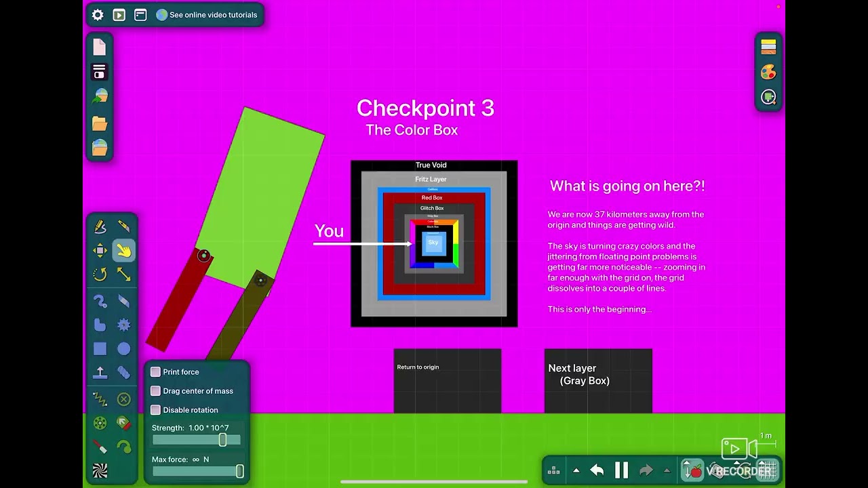Click See online video tutorials
Viewport: 868px width, 488px height.
click(207, 15)
